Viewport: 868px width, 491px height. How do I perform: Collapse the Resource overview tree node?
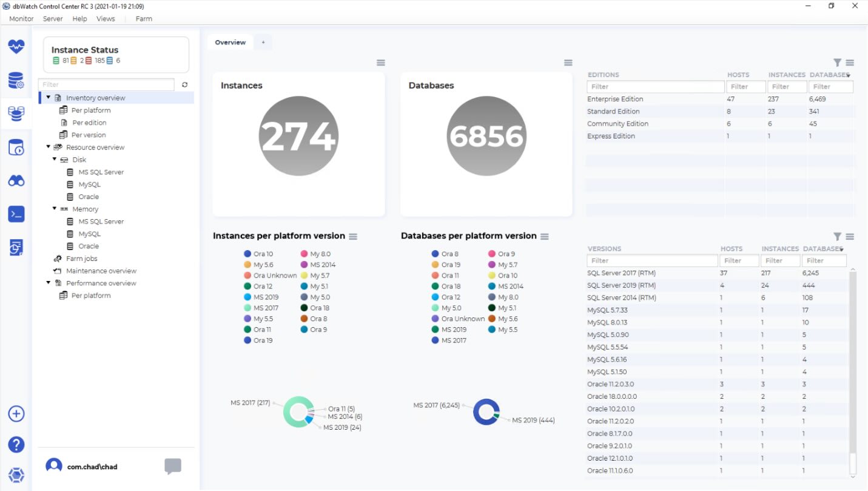point(49,147)
